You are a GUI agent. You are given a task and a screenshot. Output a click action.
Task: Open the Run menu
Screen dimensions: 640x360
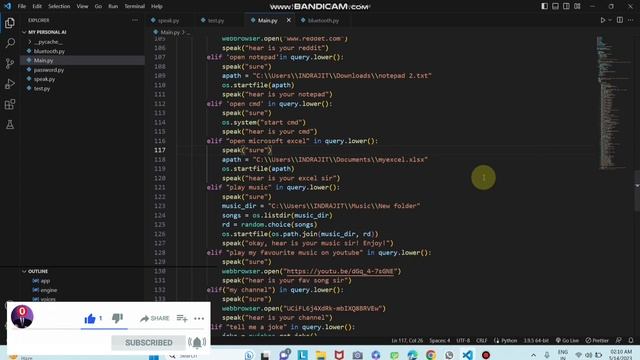(x=113, y=6)
